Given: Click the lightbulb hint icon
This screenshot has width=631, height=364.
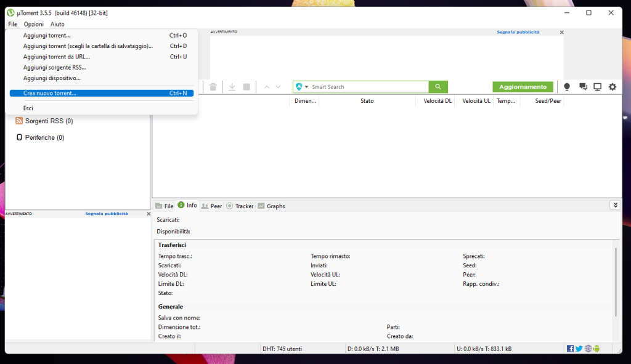Looking at the screenshot, I should click(x=567, y=87).
